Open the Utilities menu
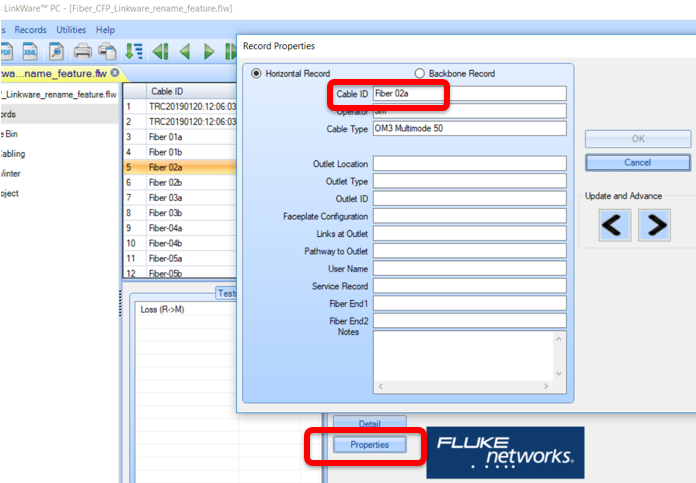This screenshot has width=696, height=483. [x=71, y=30]
